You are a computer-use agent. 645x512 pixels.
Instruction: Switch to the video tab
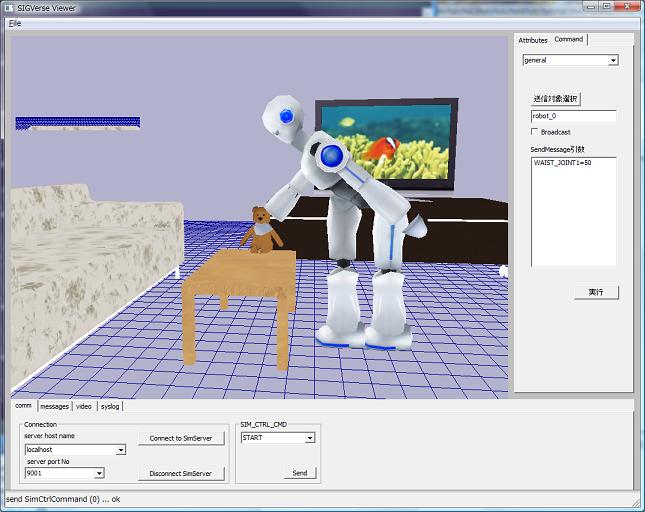[84, 406]
